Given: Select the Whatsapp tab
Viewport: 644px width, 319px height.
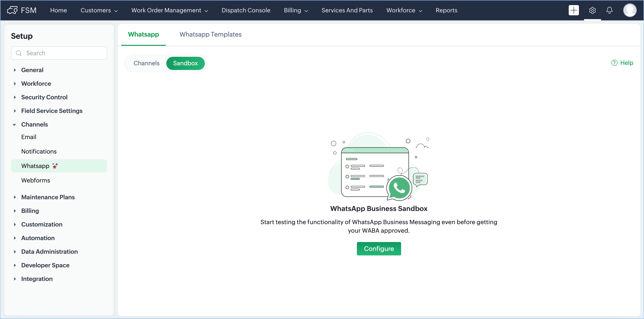Looking at the screenshot, I should [143, 34].
